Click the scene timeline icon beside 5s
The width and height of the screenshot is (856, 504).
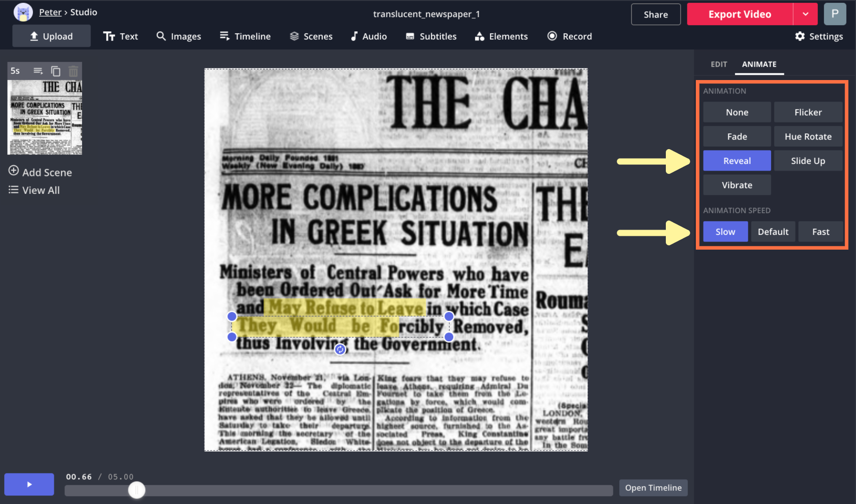[38, 71]
